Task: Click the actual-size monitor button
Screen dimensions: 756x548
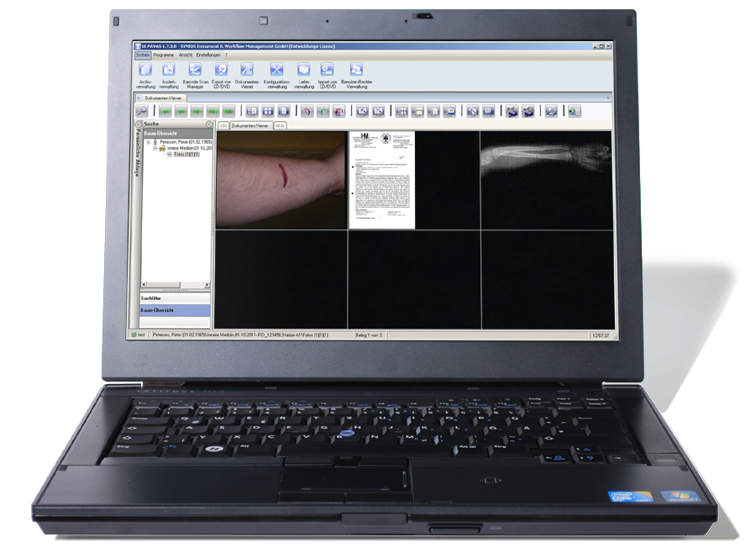Action: [x=488, y=112]
